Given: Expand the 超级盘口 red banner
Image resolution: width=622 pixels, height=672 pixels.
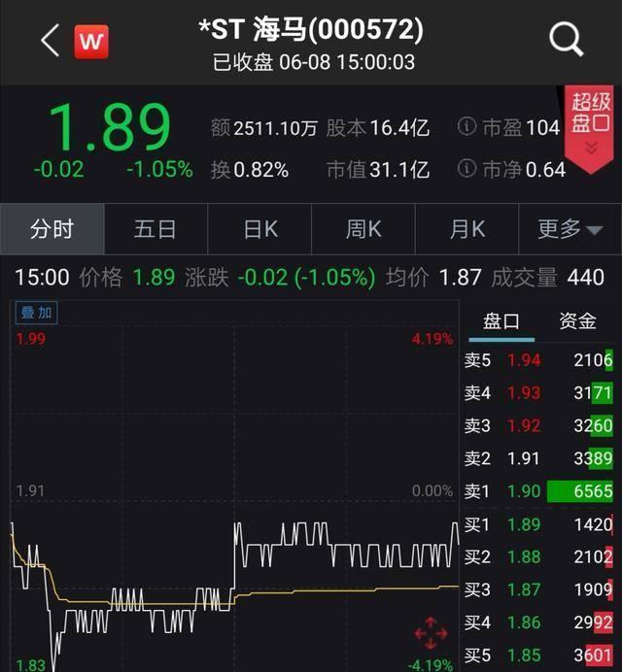Looking at the screenshot, I should tap(590, 128).
